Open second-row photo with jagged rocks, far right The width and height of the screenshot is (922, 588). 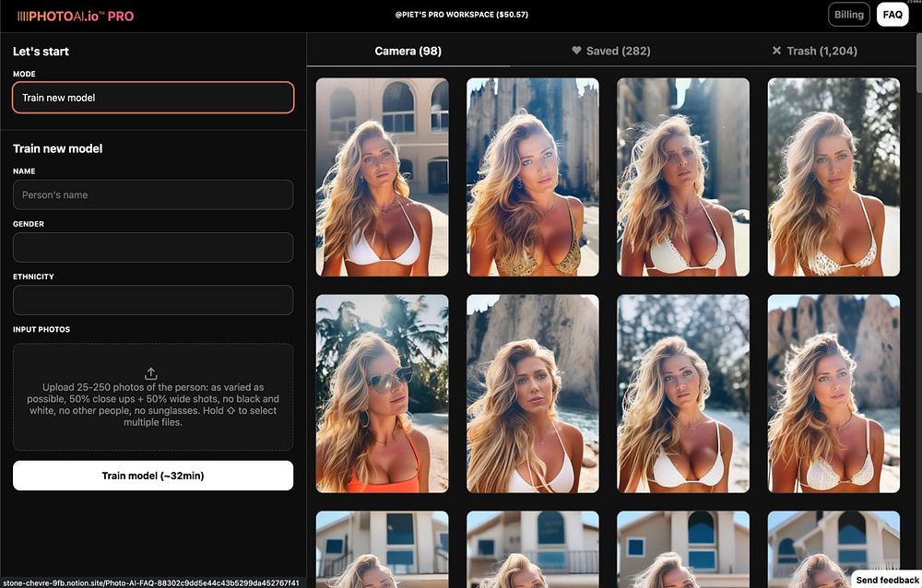click(833, 394)
